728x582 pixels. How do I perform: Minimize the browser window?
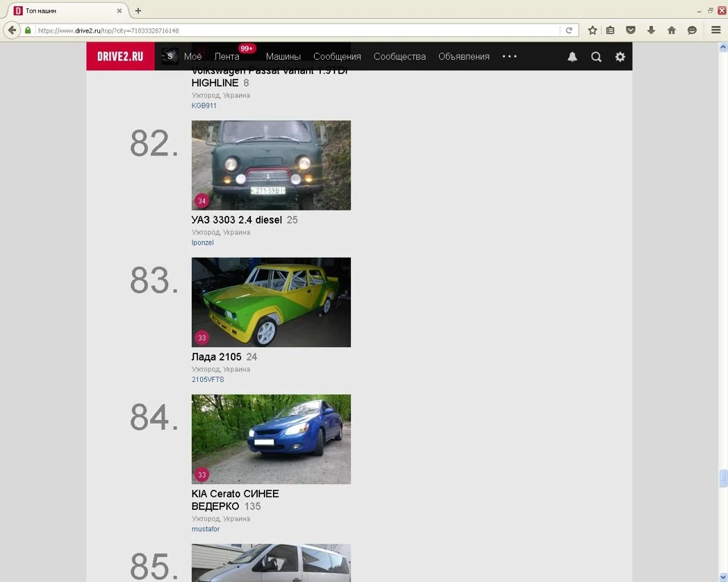[x=698, y=11]
